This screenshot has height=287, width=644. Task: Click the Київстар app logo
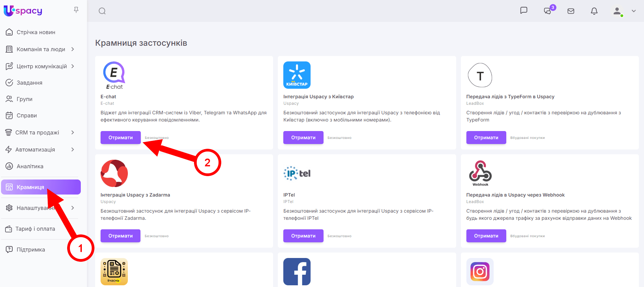pos(297,75)
